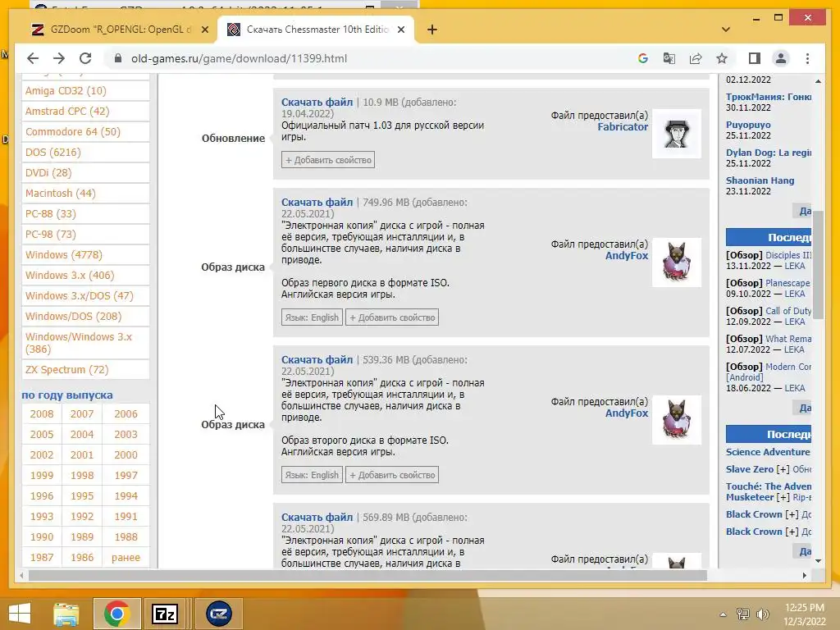
Task: Open AndyFox avatar for 539.36 MB file
Action: point(677,419)
